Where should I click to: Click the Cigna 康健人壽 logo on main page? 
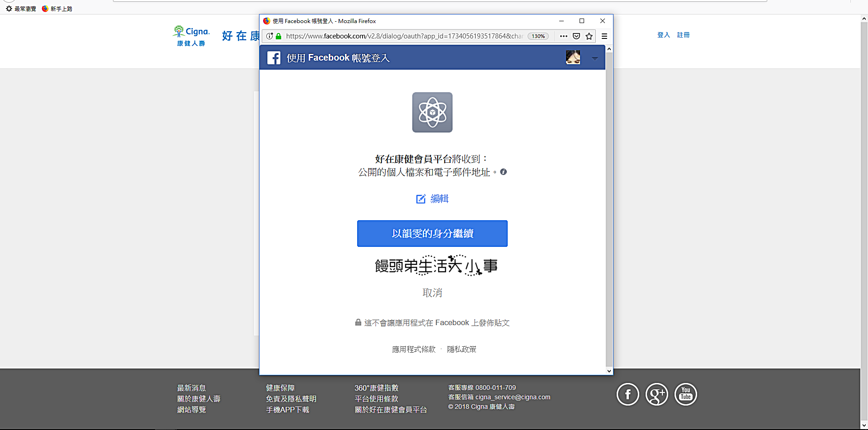pos(191,36)
